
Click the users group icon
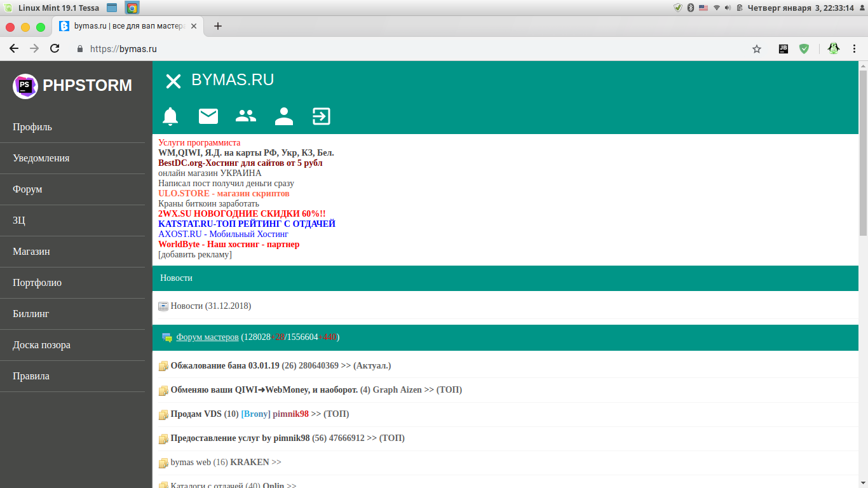tap(246, 116)
